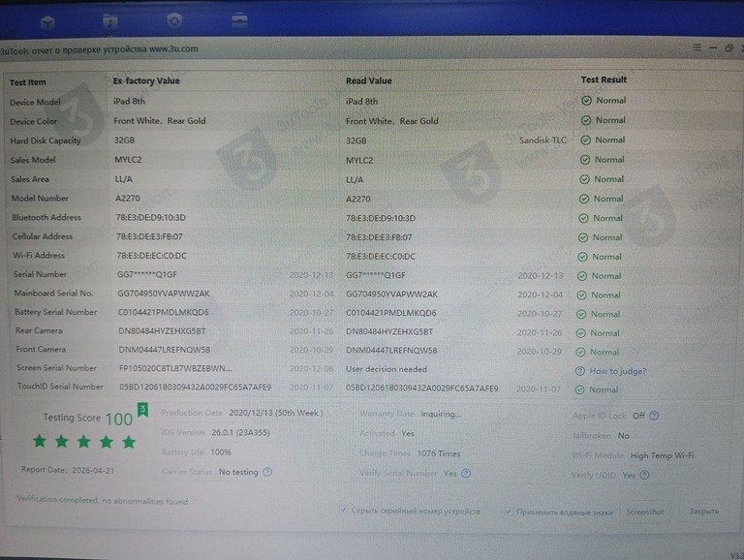Click the Normal check icon for Sales Area

point(584,179)
